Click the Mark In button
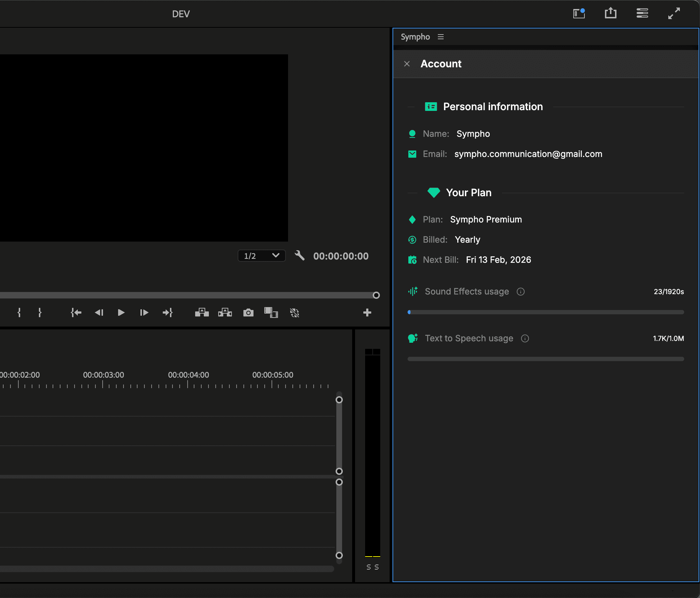The image size is (700, 598). click(x=19, y=313)
